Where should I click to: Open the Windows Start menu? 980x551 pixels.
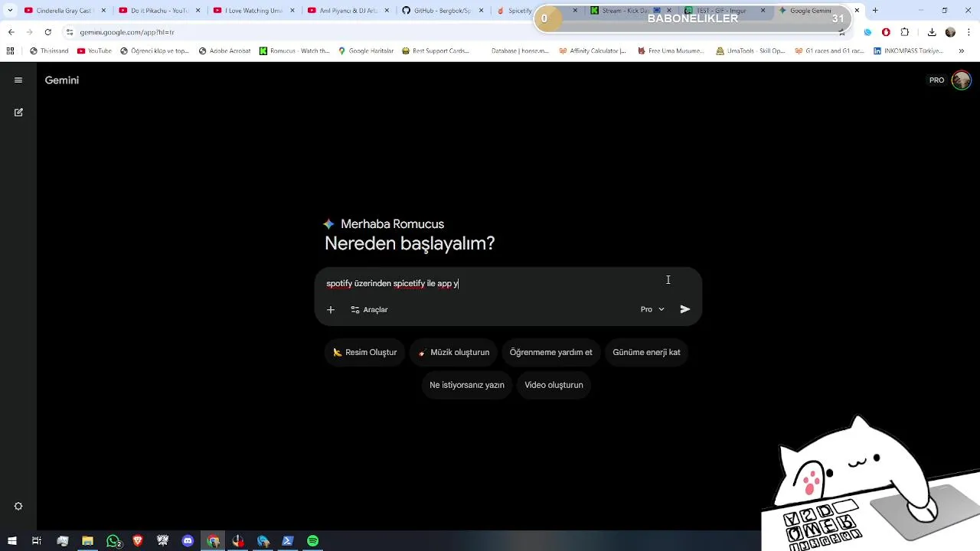(x=12, y=541)
